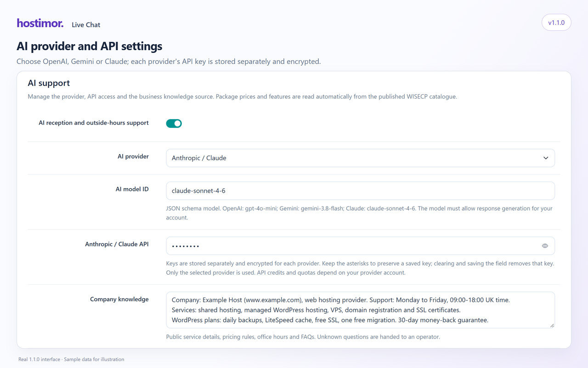Screen dimensions: 588x368
Task: Click the 'AI reception and outside-hours support' label
Action: coord(94,123)
